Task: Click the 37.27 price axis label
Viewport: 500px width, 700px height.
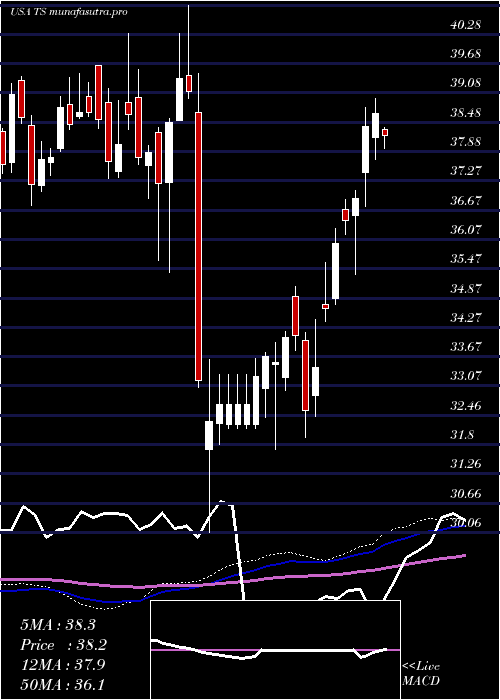Action: [x=466, y=171]
